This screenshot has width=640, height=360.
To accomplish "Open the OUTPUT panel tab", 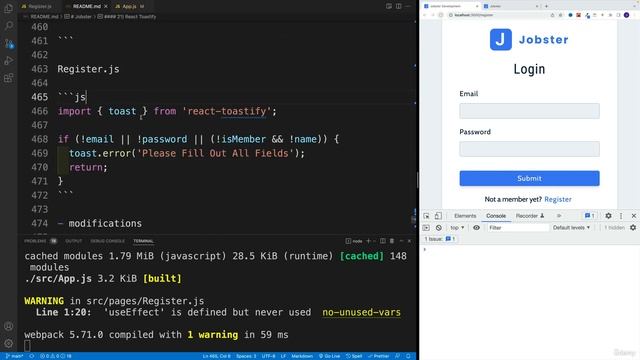I will tap(73, 241).
